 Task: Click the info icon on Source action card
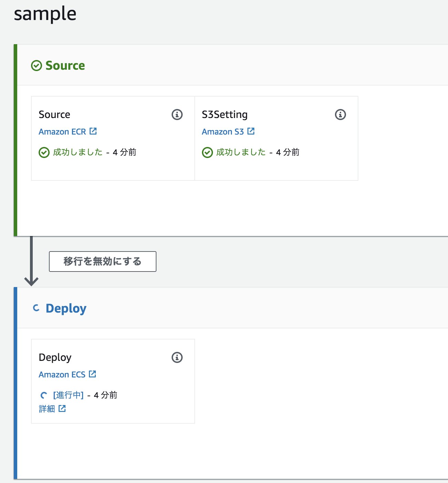[177, 115]
